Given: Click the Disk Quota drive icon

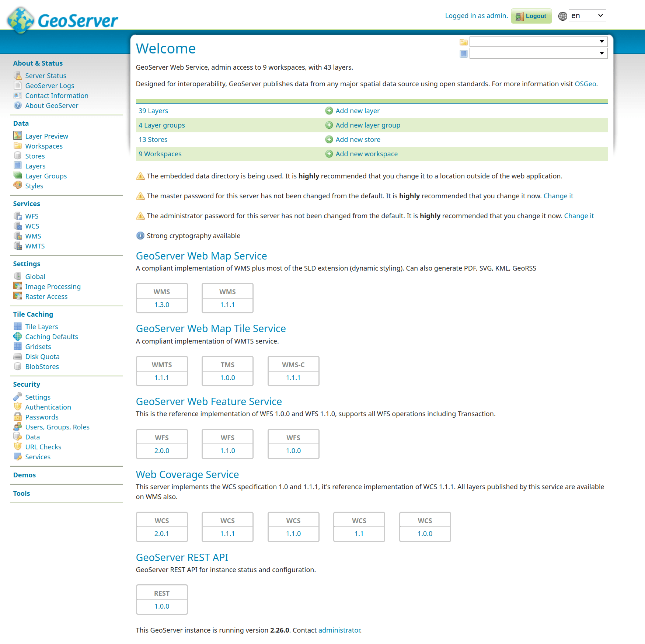Looking at the screenshot, I should (18, 356).
